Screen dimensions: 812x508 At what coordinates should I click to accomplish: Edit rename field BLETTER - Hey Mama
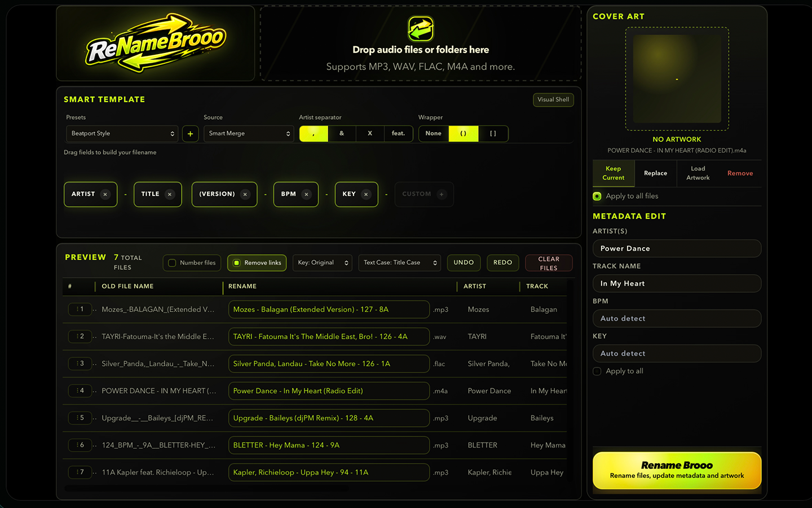click(329, 445)
